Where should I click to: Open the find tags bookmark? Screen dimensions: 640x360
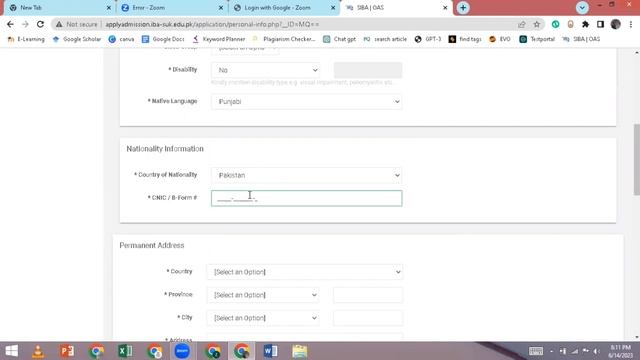point(465,39)
